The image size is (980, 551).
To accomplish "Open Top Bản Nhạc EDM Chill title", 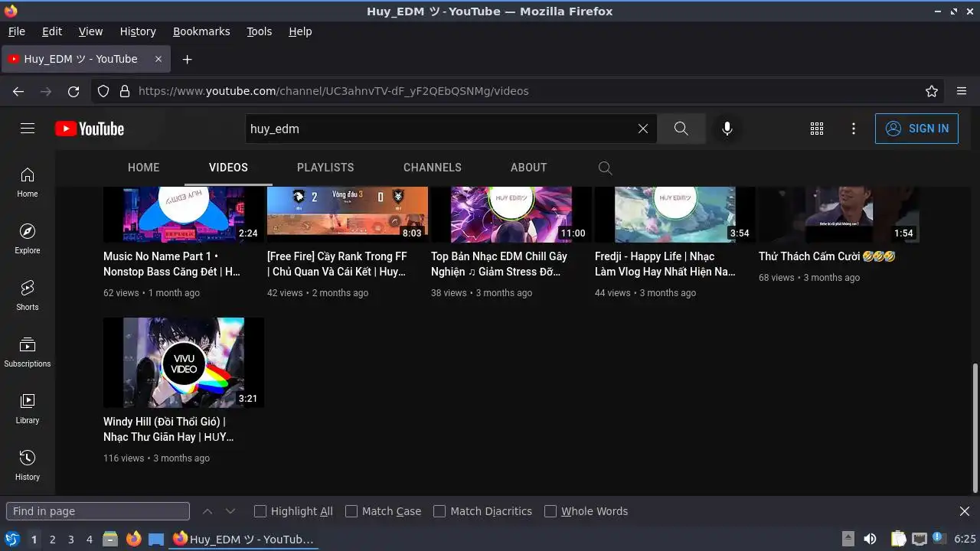I will [499, 264].
